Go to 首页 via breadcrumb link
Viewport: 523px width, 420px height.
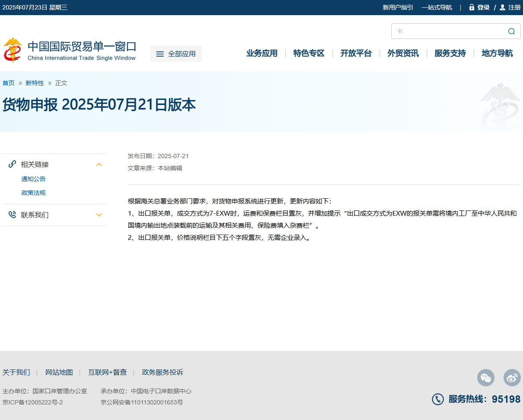(8, 83)
